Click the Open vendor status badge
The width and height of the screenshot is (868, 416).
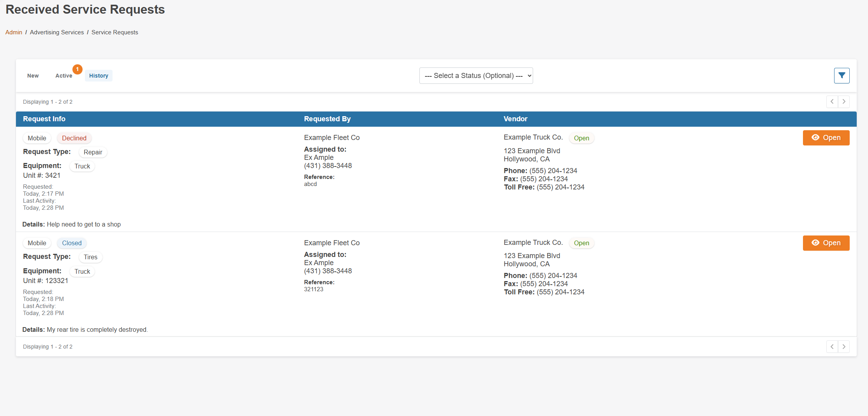(581, 138)
